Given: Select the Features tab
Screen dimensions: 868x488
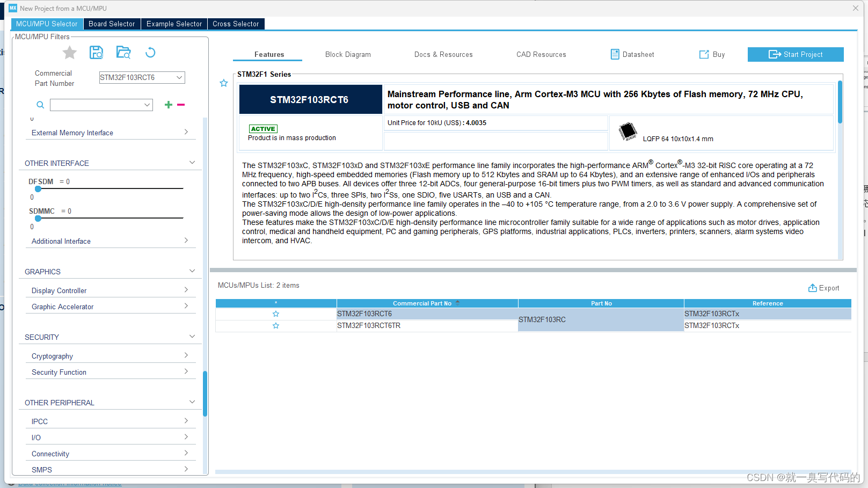Looking at the screenshot, I should [x=269, y=55].
